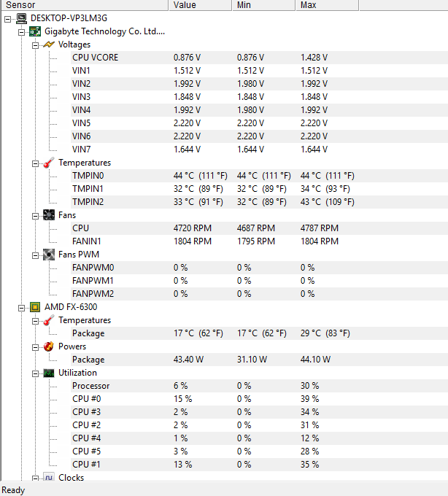
Task: Collapse the Clocks tree node
Action: [x=35, y=478]
